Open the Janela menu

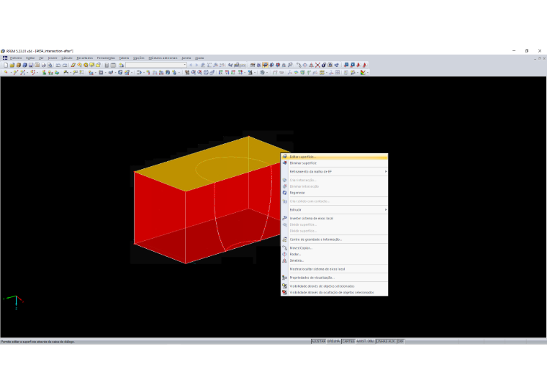(186, 58)
